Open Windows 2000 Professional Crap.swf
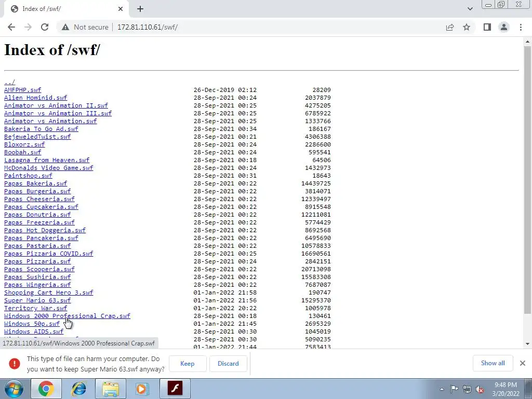Screen dimensions: 532x399 67,316
